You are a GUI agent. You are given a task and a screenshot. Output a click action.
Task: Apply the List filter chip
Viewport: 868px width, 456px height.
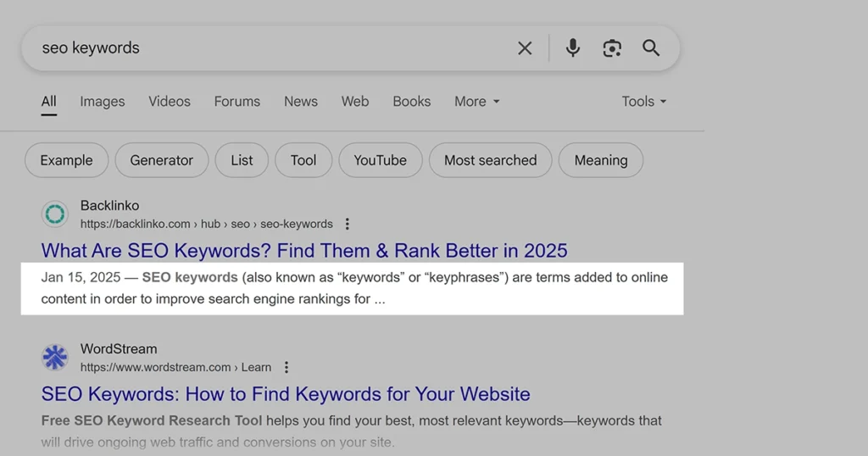(x=242, y=160)
